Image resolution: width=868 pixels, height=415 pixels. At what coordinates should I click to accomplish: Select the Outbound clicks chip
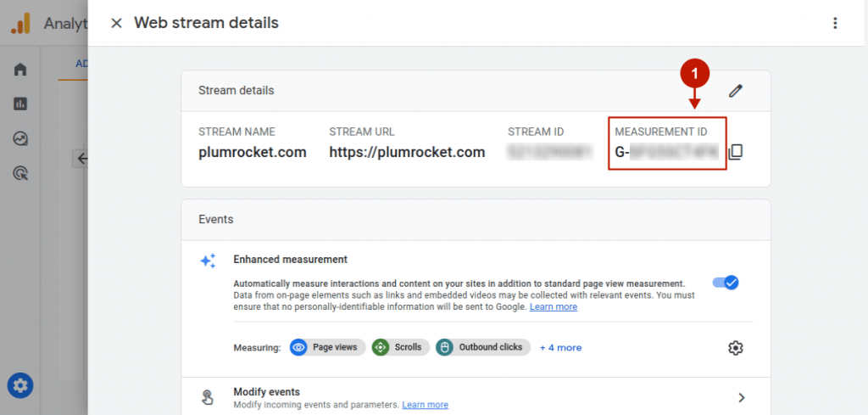[483, 347]
